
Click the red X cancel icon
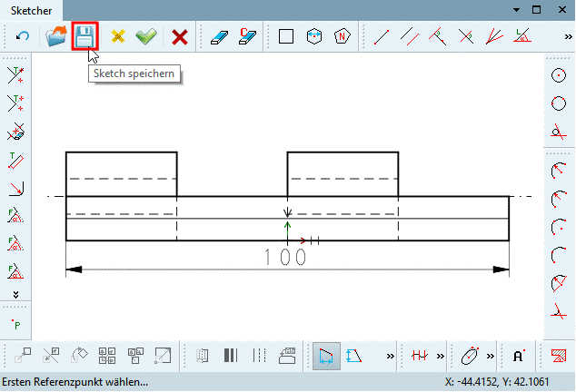point(180,37)
